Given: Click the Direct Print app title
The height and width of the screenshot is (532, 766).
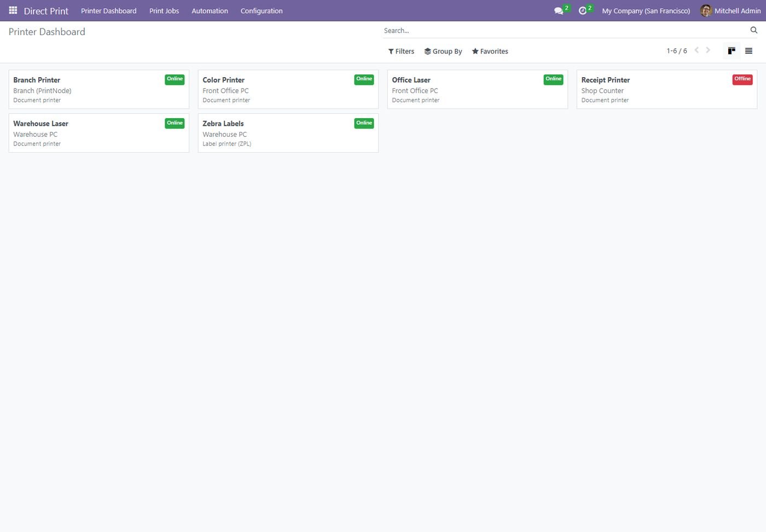Looking at the screenshot, I should [46, 11].
